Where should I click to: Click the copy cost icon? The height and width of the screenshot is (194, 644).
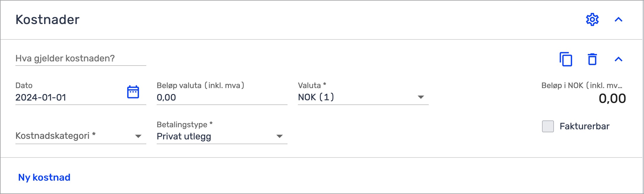(x=566, y=59)
